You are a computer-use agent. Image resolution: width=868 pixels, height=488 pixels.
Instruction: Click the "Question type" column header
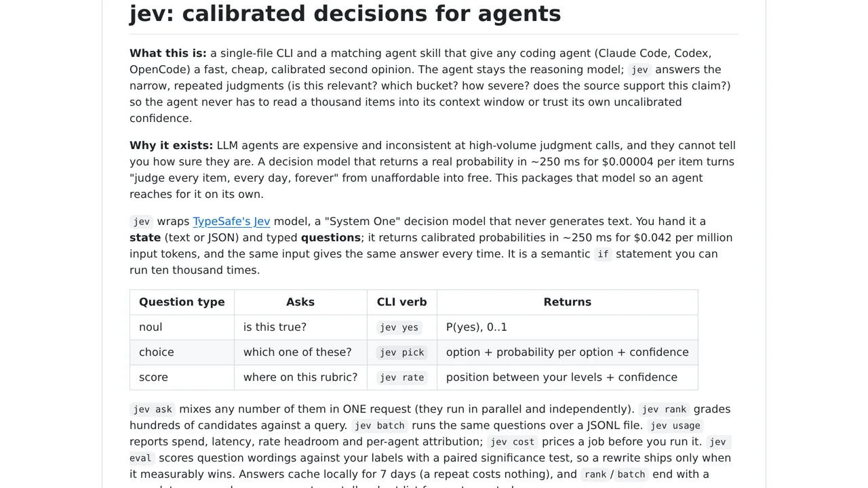pos(182,302)
